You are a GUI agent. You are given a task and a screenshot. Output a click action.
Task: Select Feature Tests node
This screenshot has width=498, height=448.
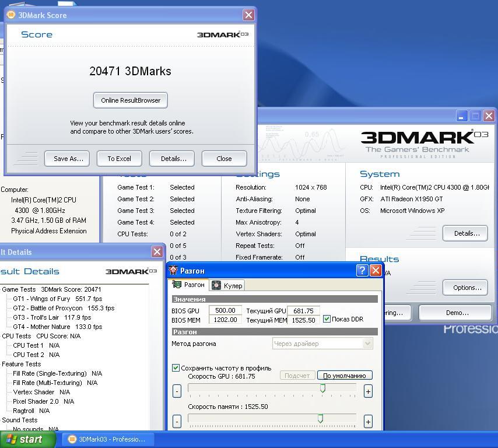pyautogui.click(x=21, y=364)
